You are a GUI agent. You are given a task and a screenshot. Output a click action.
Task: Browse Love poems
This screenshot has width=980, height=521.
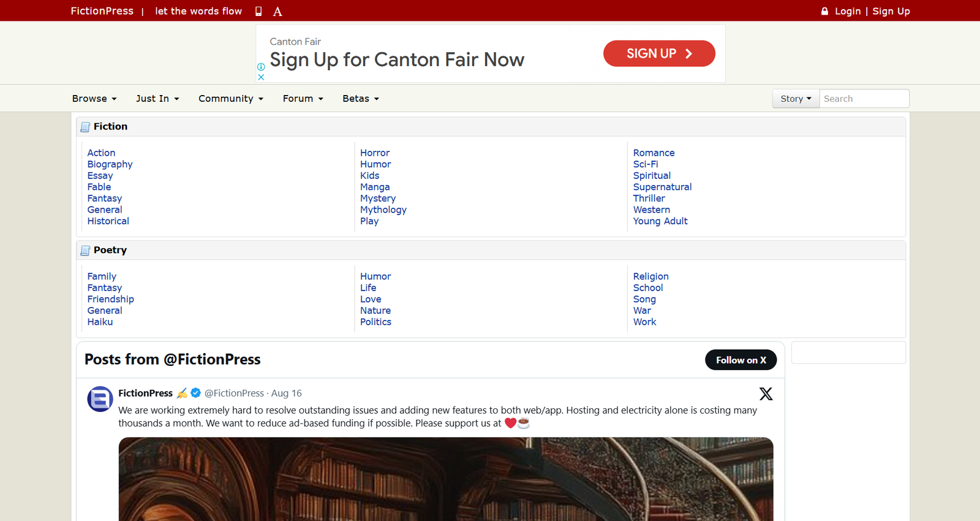pyautogui.click(x=371, y=299)
